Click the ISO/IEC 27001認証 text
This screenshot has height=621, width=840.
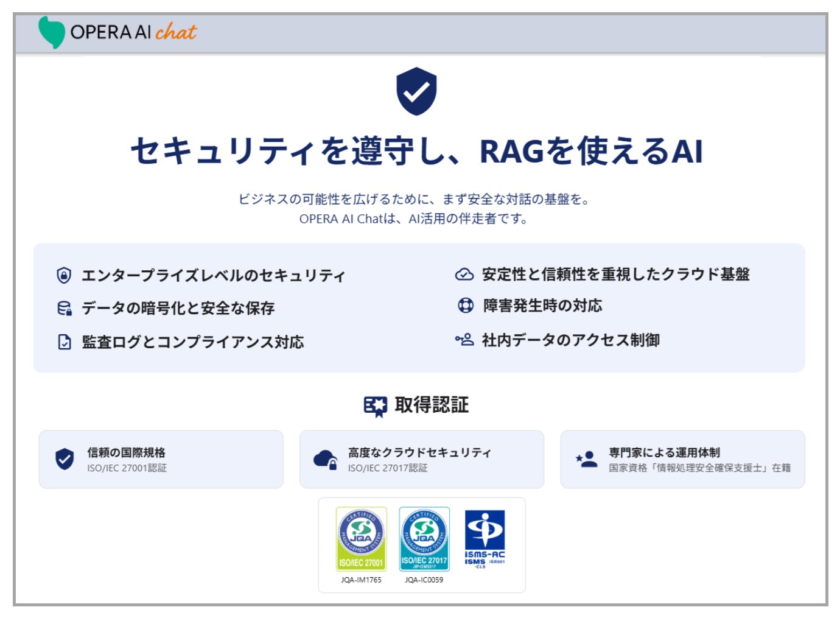[x=127, y=468]
